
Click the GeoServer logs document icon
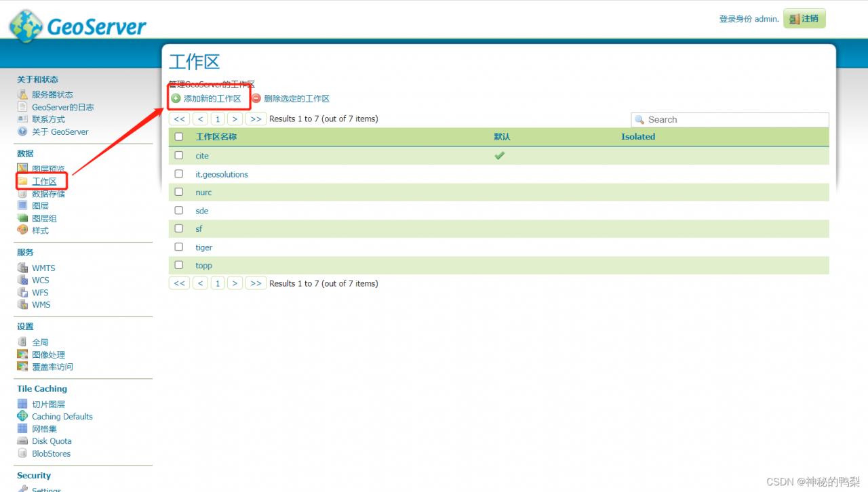click(22, 107)
